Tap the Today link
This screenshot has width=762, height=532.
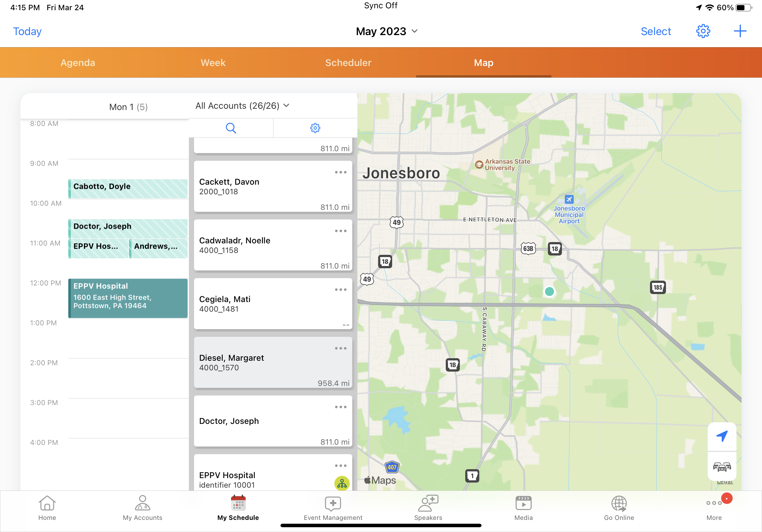(27, 31)
